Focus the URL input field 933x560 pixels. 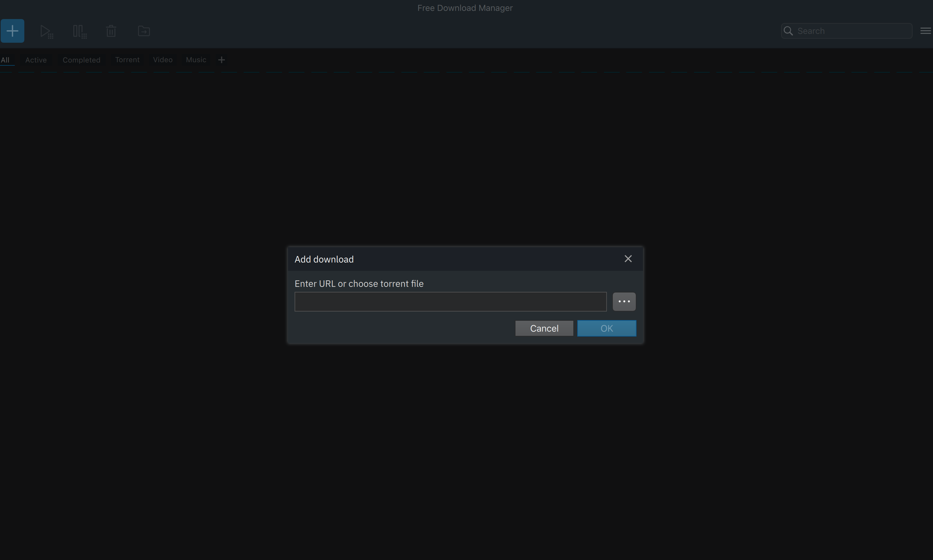tap(451, 301)
